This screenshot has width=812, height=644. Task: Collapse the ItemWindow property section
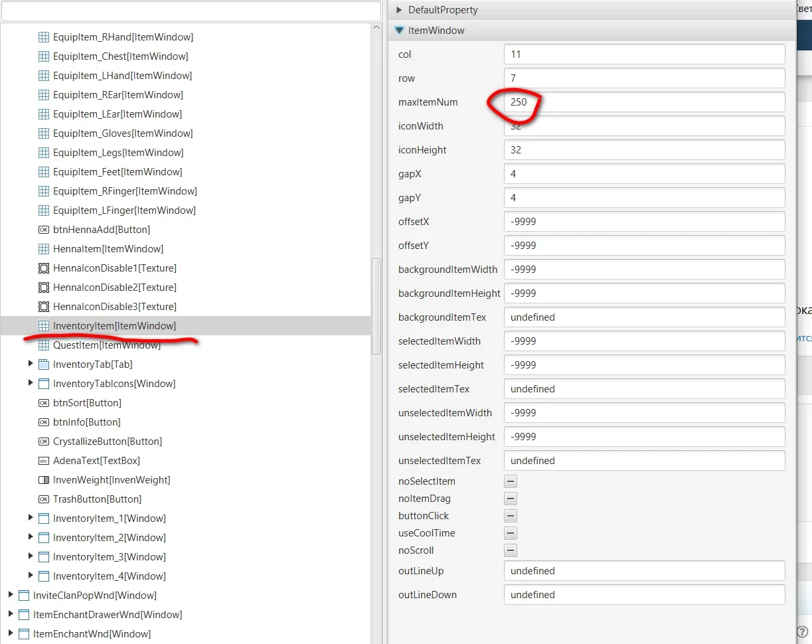[x=399, y=31]
